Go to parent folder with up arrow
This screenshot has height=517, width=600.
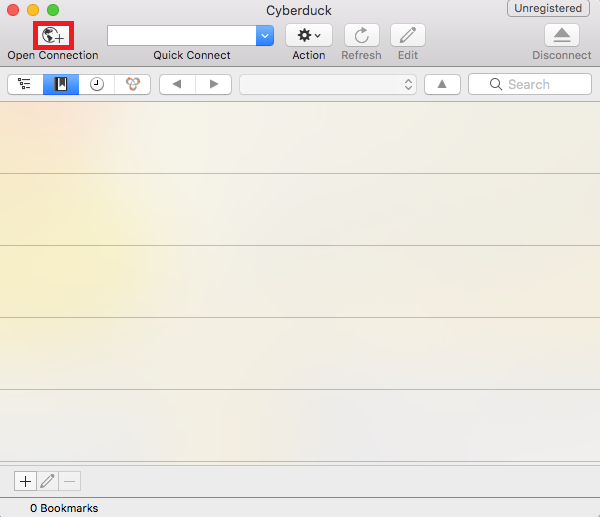pos(442,85)
